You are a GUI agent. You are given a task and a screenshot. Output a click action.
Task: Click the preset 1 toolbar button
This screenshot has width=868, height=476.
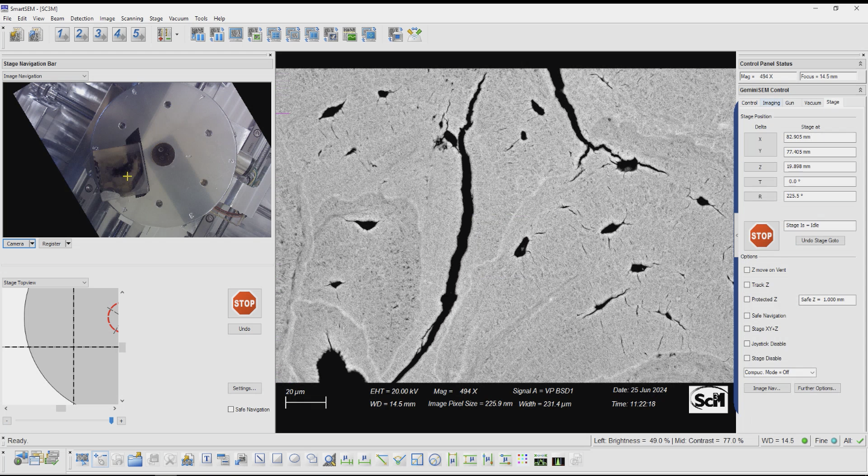pyautogui.click(x=62, y=35)
